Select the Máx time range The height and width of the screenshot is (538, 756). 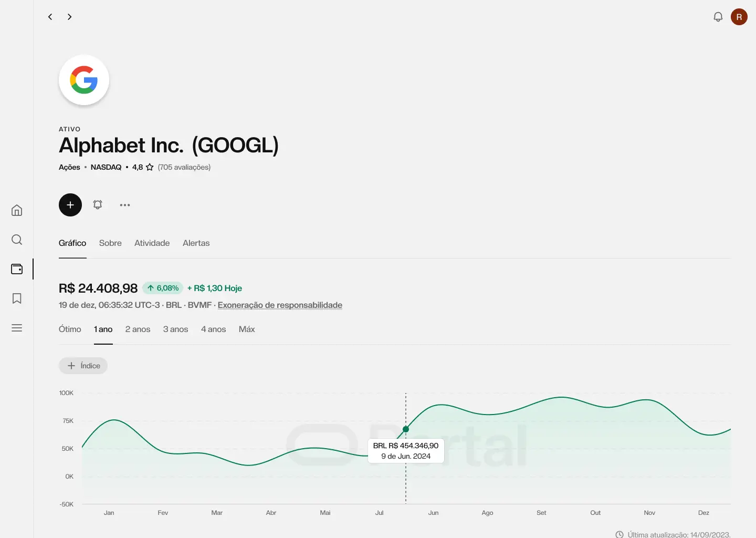click(247, 329)
